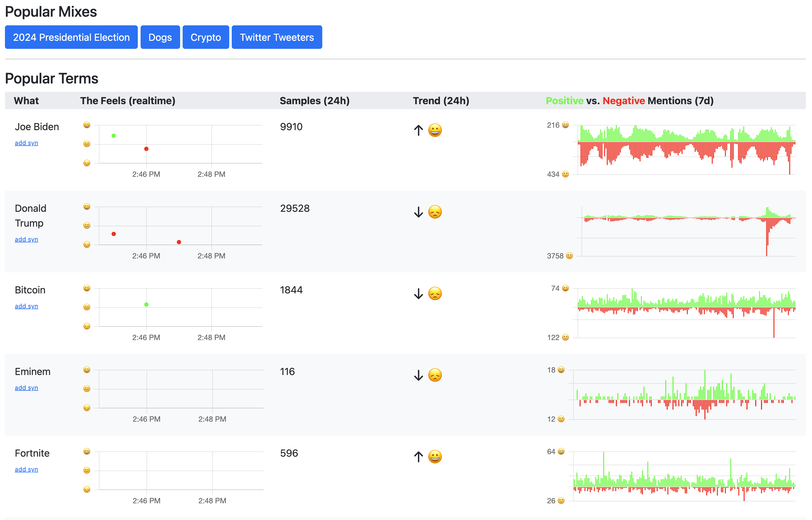The width and height of the screenshot is (812, 520).
Task: Open the Dogs mix
Action: click(x=160, y=37)
